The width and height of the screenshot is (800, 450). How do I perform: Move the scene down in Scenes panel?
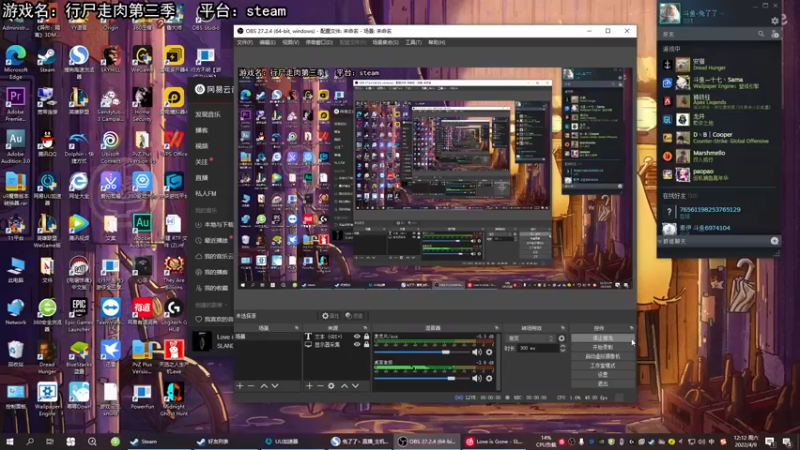275,386
